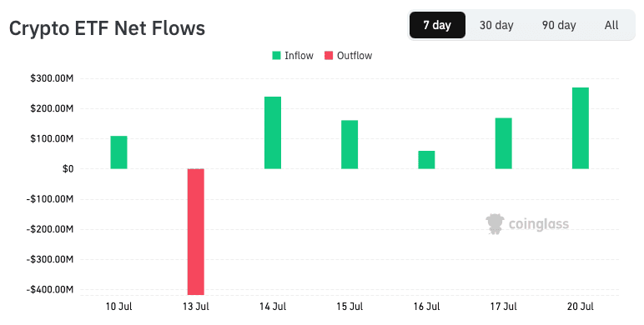
Task: Click the coinglass watermark logo icon
Action: [x=495, y=224]
